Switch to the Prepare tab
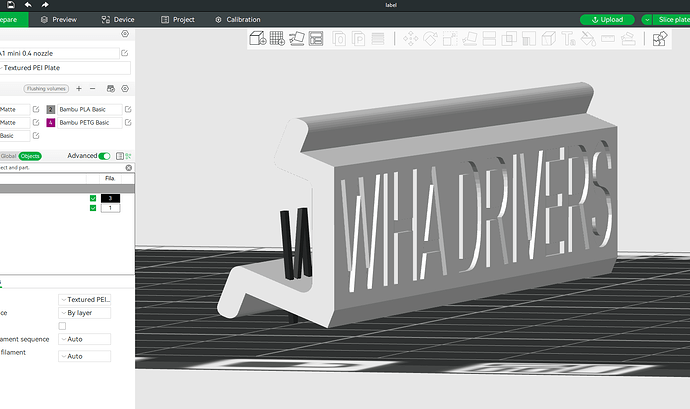Image resolution: width=690 pixels, height=409 pixels. coord(13,19)
